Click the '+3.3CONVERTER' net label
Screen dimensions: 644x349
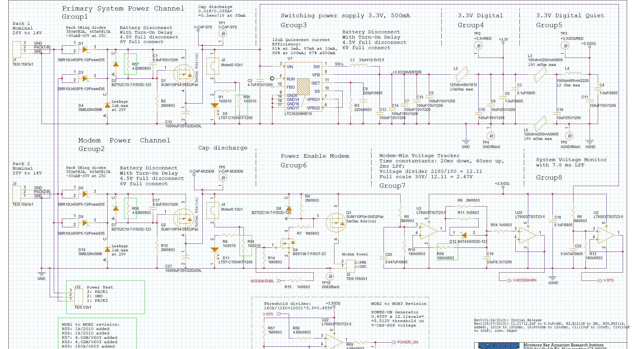click(x=407, y=72)
